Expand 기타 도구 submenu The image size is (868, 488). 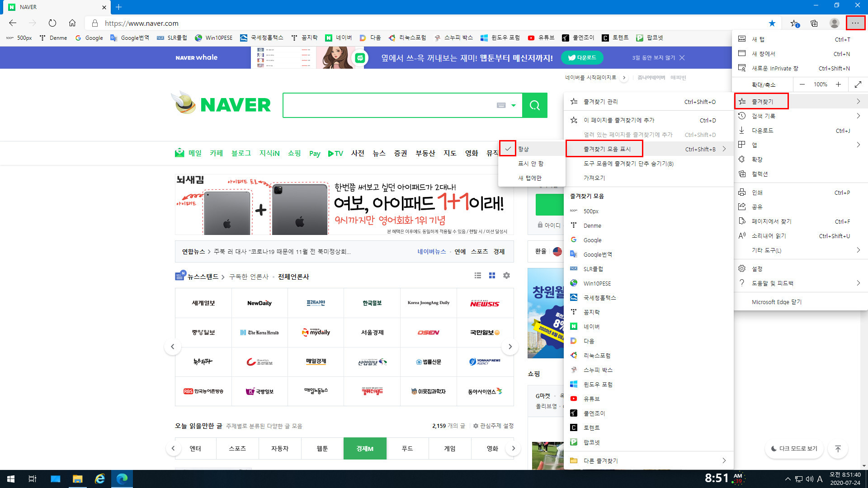point(801,250)
